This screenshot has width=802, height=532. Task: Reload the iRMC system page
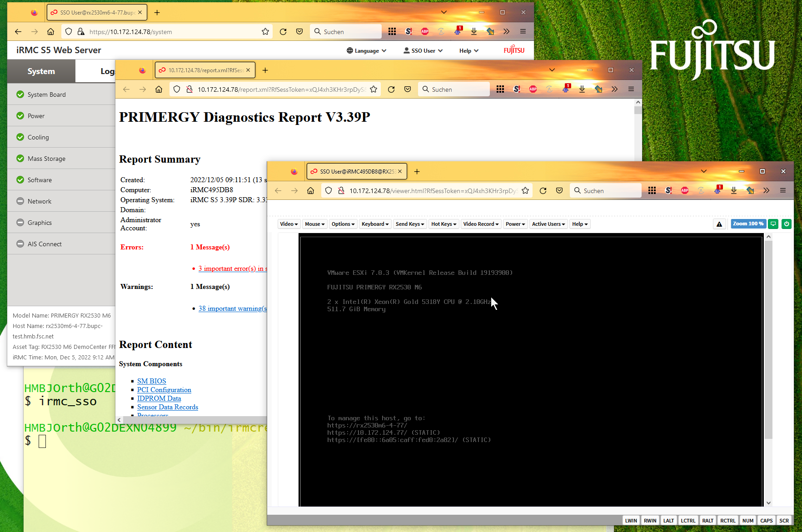pos(283,32)
